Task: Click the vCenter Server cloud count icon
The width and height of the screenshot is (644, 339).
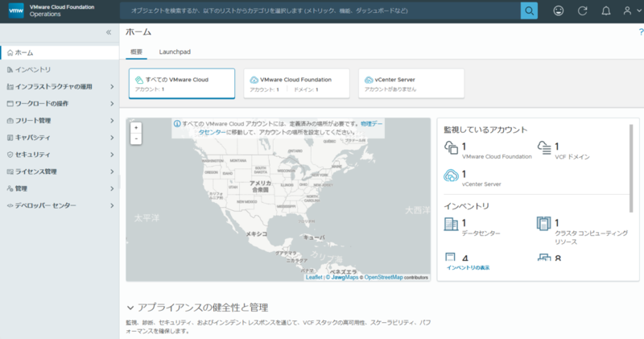Action: pyautogui.click(x=451, y=176)
